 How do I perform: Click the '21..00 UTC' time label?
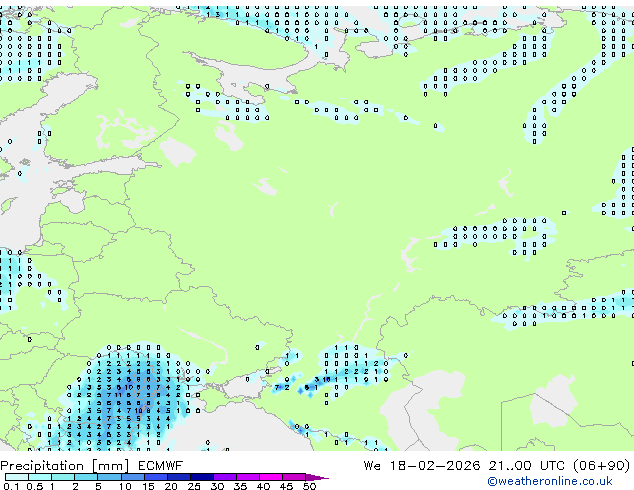point(526,466)
